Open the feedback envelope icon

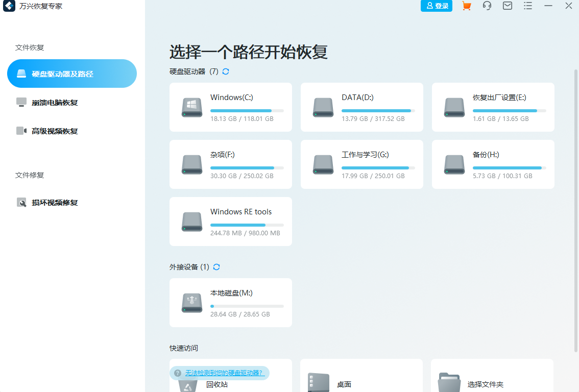(x=507, y=6)
